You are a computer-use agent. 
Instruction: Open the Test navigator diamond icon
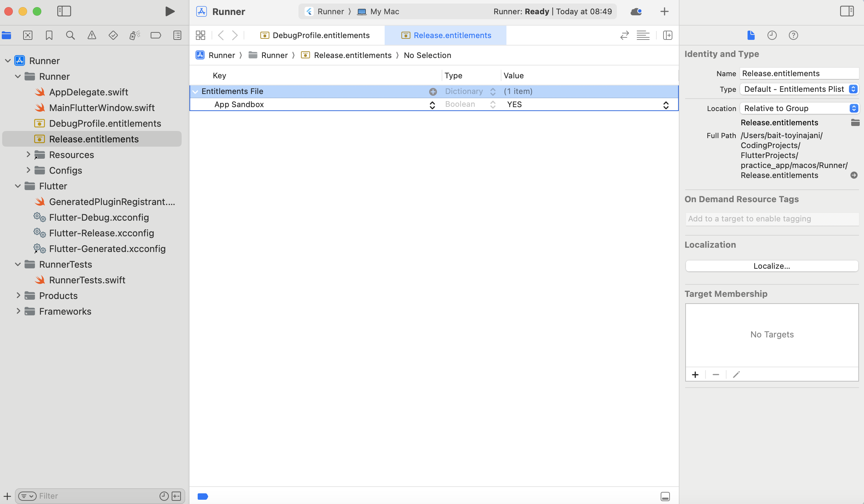[113, 35]
